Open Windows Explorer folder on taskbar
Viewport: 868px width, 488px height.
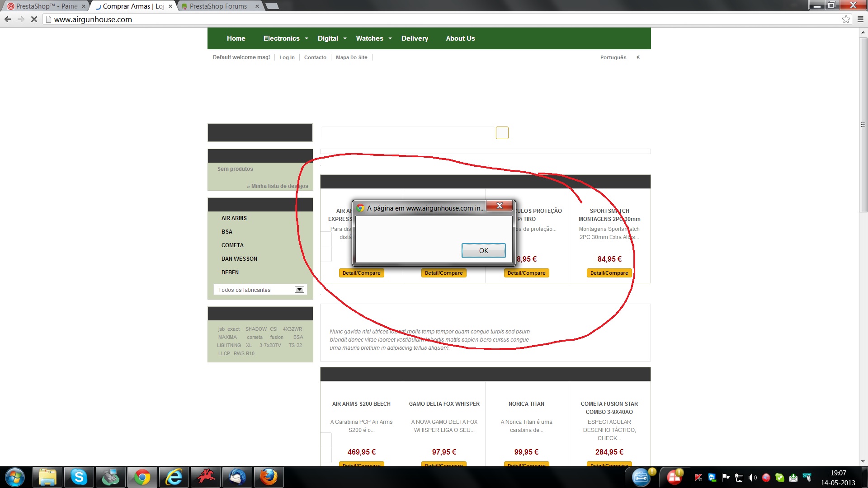[47, 477]
